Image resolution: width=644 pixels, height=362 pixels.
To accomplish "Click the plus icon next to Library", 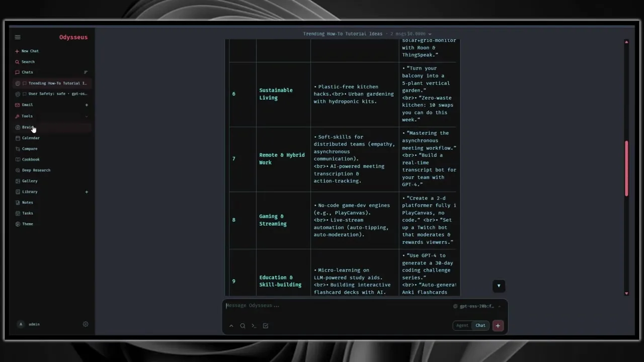I will pyautogui.click(x=87, y=192).
